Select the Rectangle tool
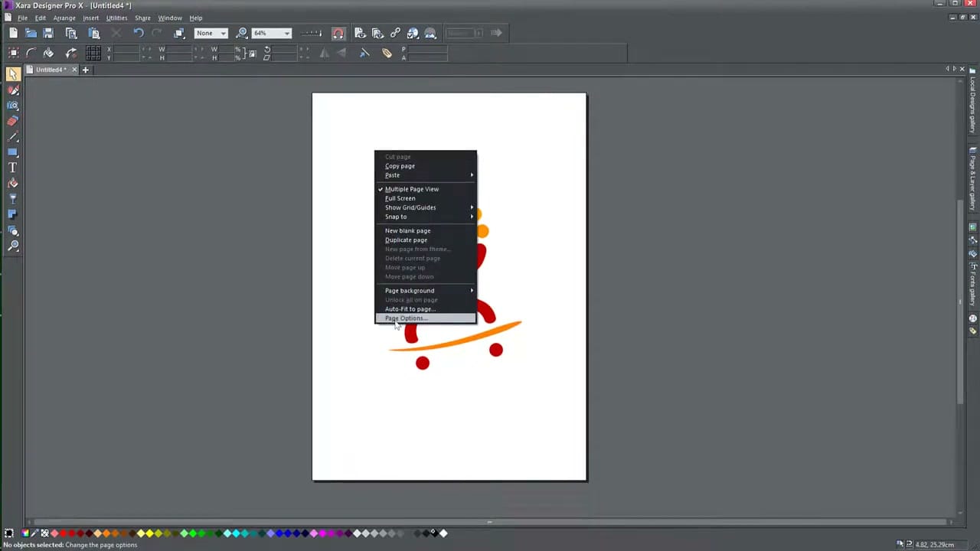This screenshot has width=980, height=551. (x=13, y=153)
